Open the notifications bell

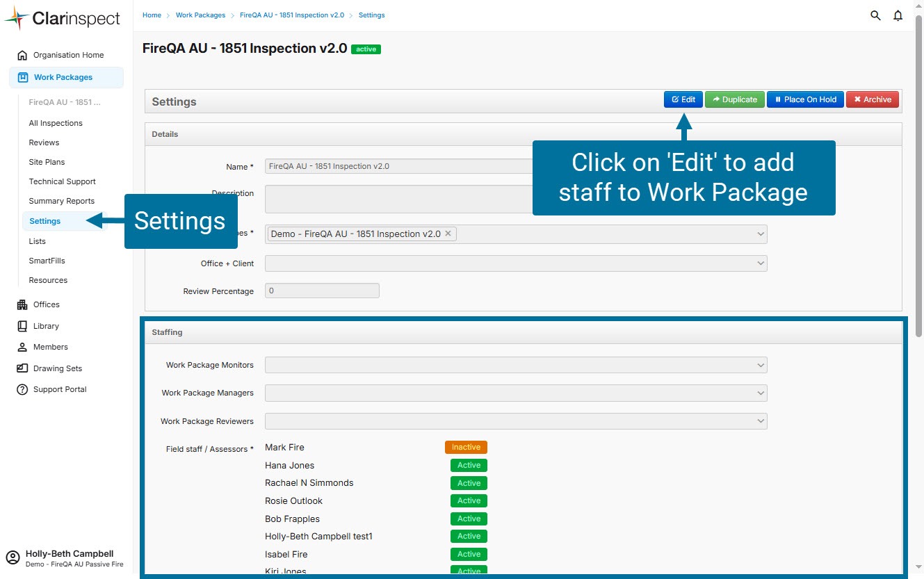[898, 15]
